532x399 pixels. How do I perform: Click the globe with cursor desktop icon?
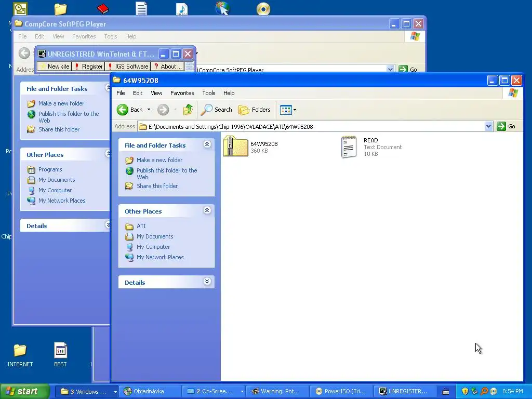pyautogui.click(x=222, y=8)
